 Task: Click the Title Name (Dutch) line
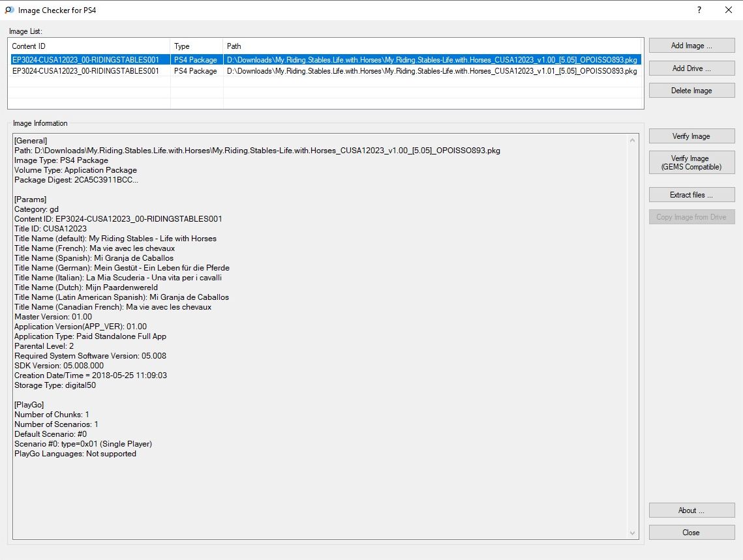tap(86, 287)
